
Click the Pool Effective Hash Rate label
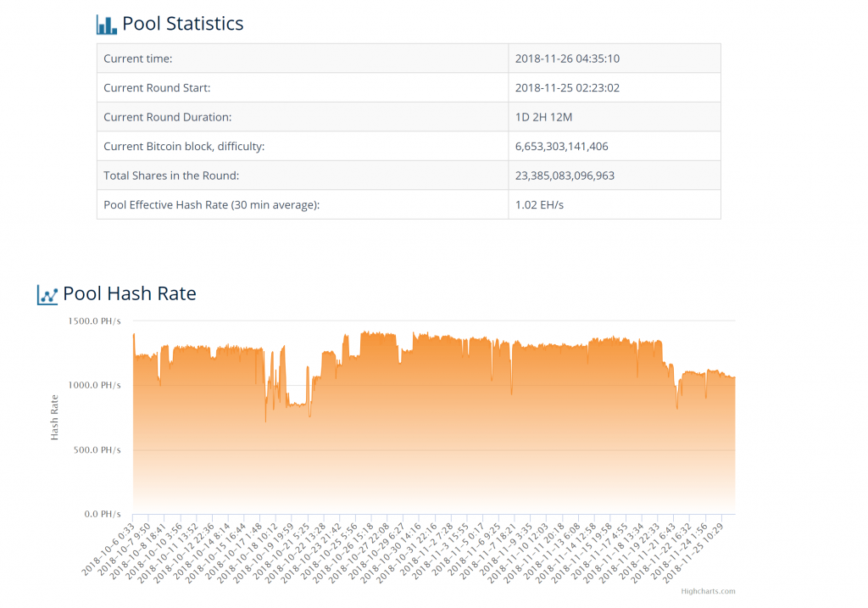(211, 204)
